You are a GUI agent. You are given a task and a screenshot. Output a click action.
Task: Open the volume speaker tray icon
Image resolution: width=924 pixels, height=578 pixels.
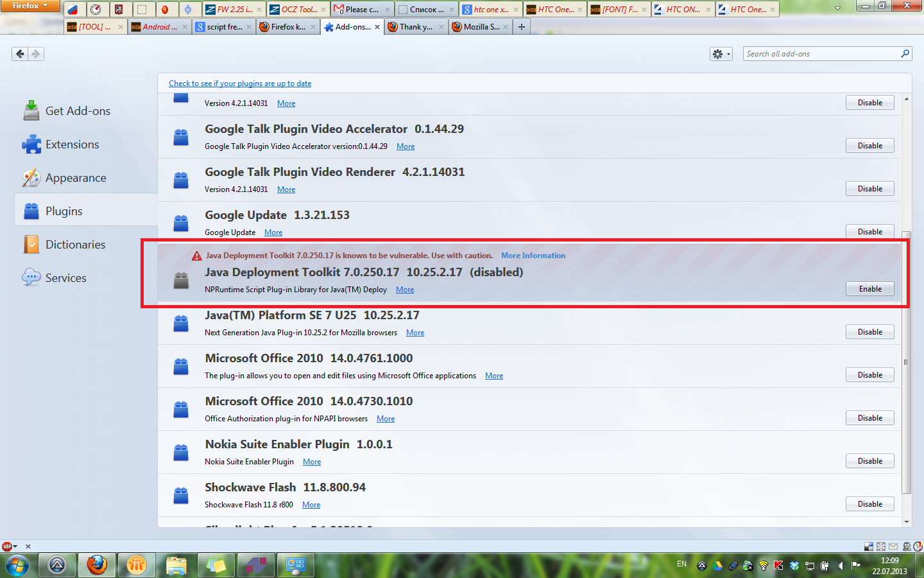tap(841, 566)
